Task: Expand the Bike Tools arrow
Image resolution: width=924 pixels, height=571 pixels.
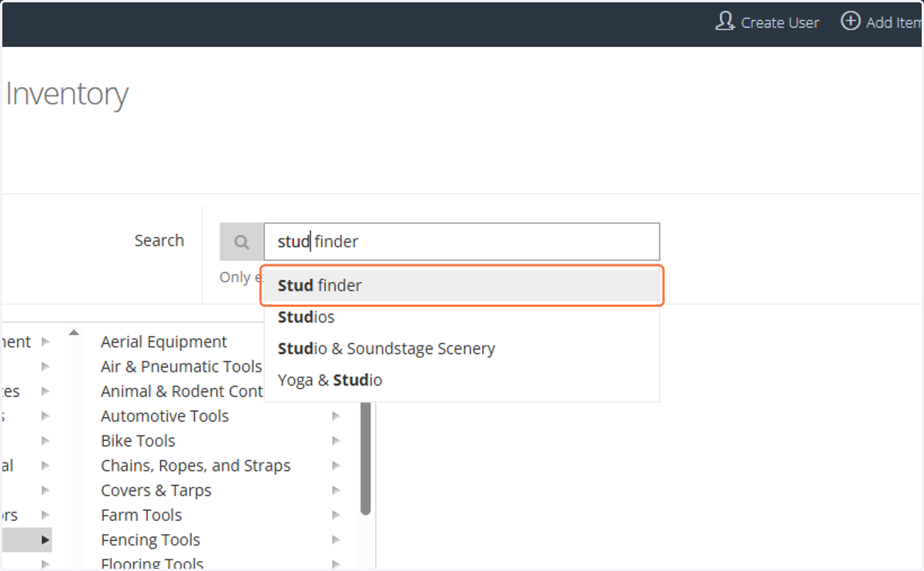Action: tap(336, 441)
